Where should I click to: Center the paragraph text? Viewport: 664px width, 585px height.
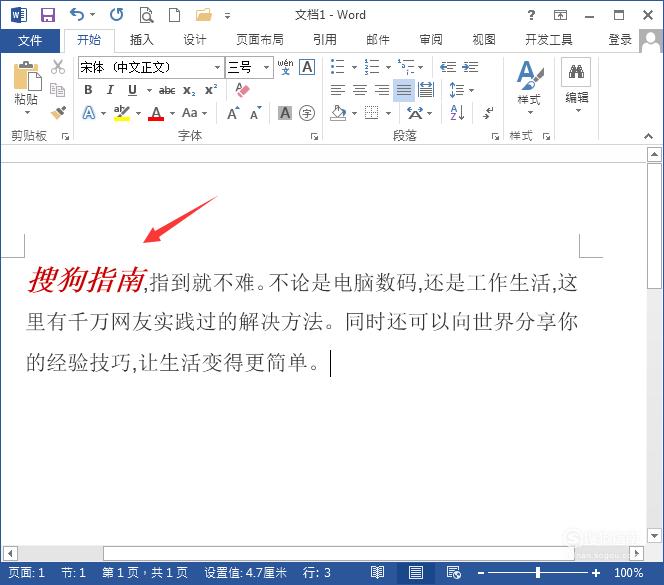pyautogui.click(x=360, y=90)
